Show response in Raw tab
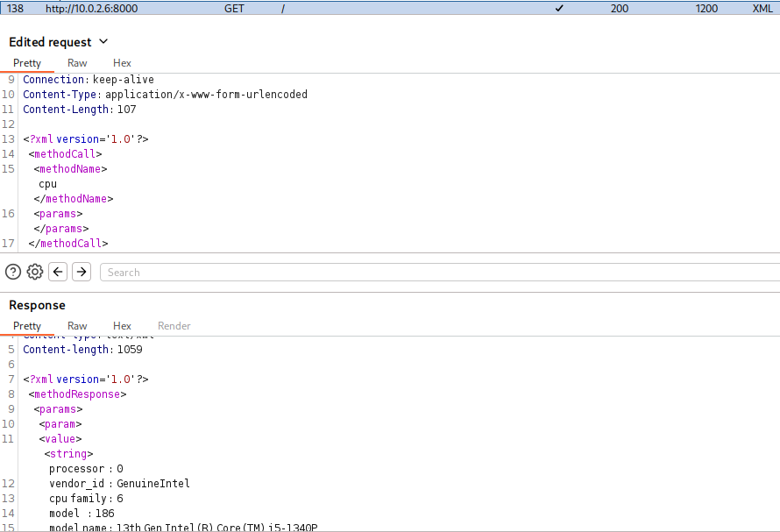 [x=77, y=326]
